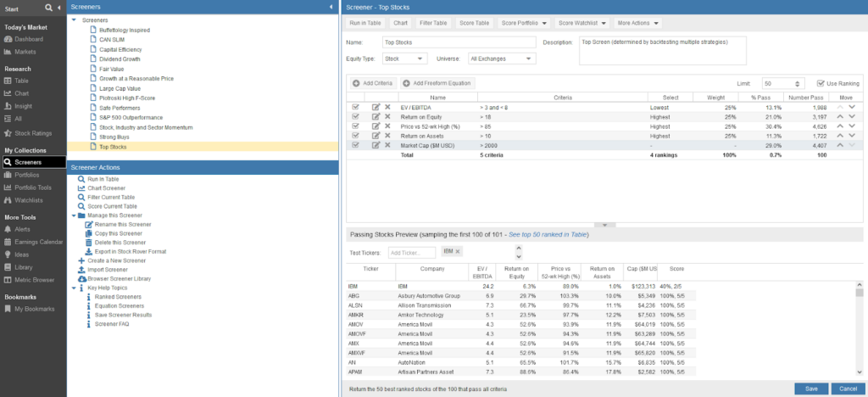
Task: Move Return on Assets criterion down
Action: [852, 136]
